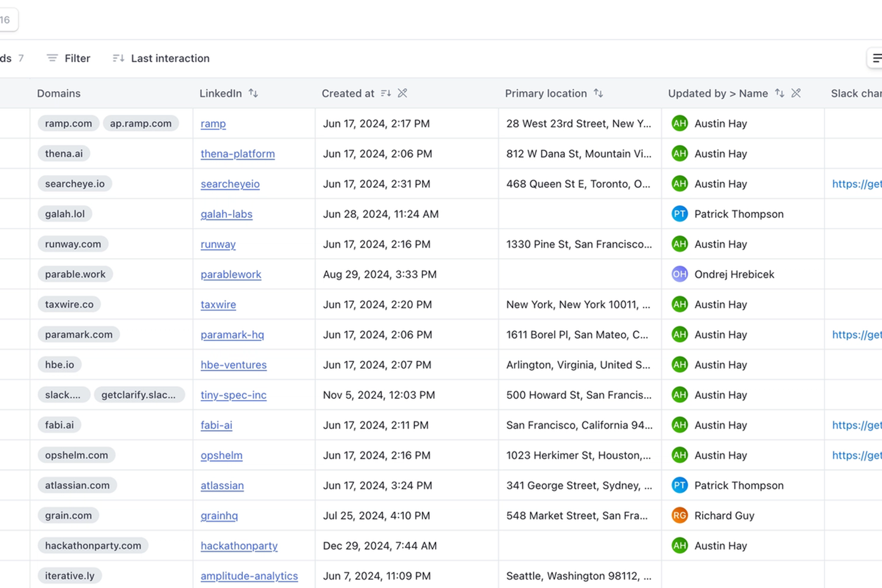The height and width of the screenshot is (588, 882).
Task: Open Slack channel link in fabi.ai row
Action: [x=857, y=425]
